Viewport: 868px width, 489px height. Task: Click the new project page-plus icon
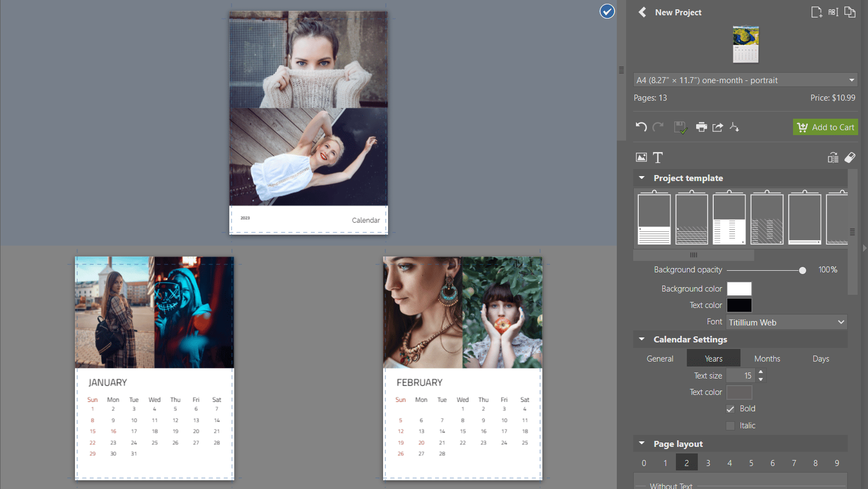(x=816, y=12)
